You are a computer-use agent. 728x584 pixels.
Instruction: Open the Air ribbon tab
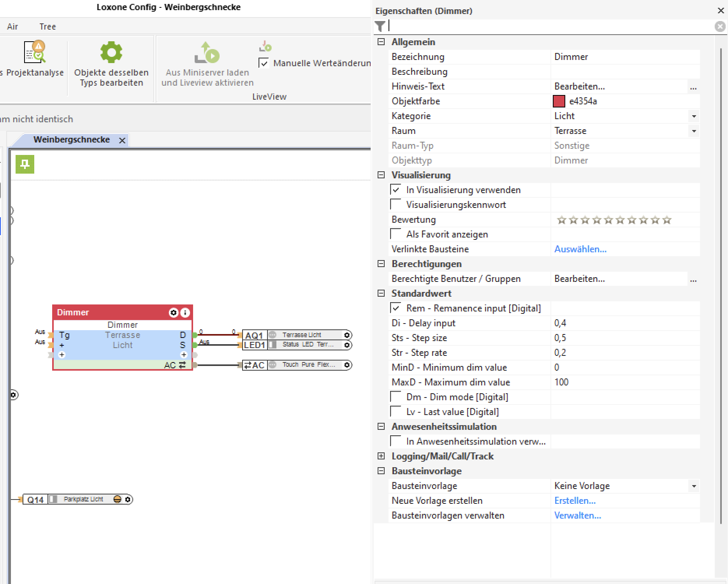[12, 26]
